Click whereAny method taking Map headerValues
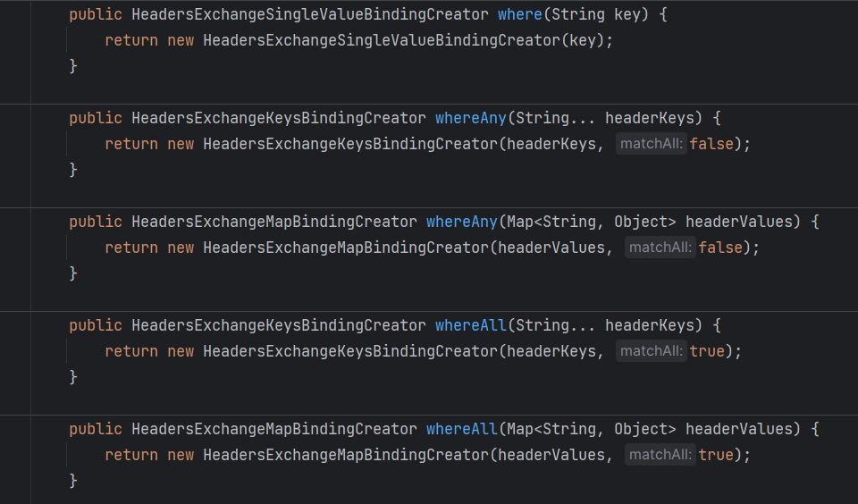 (462, 222)
